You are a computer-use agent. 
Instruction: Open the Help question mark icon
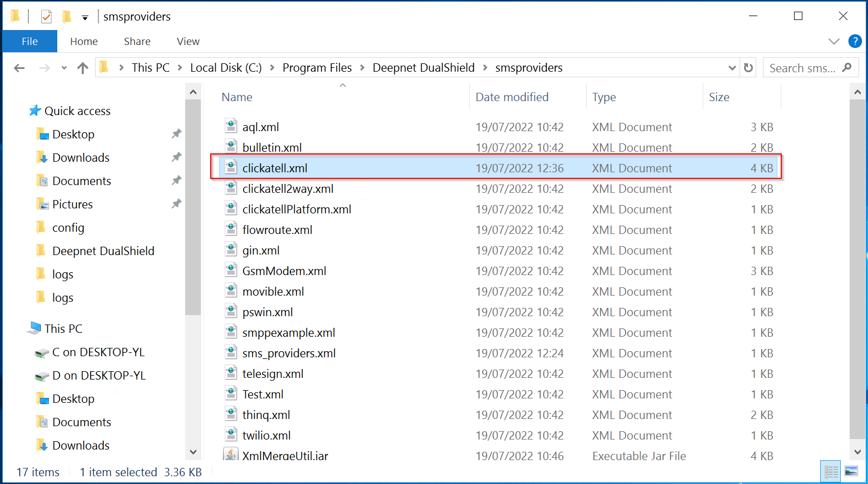(855, 41)
